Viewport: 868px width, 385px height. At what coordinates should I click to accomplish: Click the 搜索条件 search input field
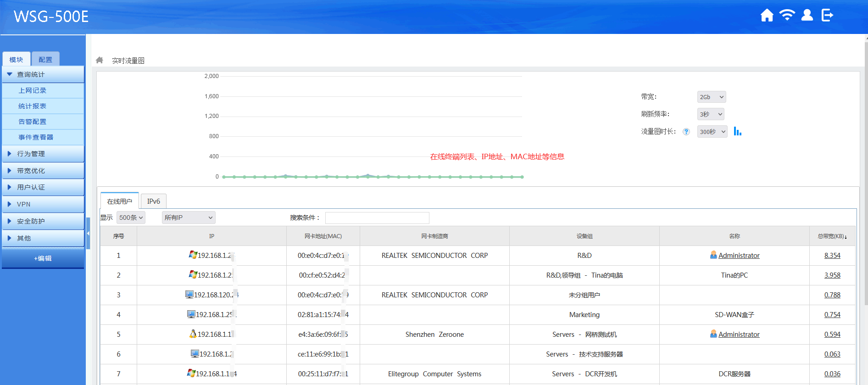click(377, 218)
